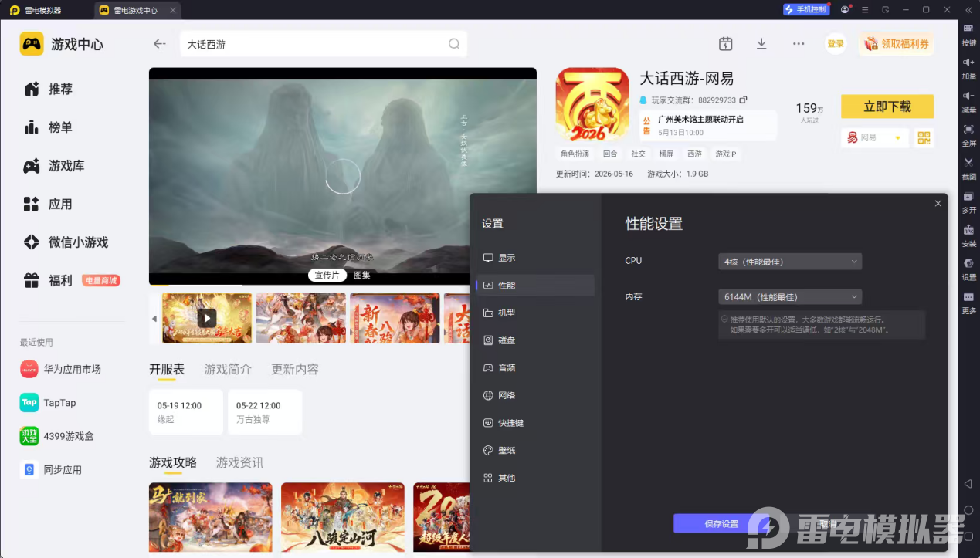Select 显示 in settings sidebar

535,258
